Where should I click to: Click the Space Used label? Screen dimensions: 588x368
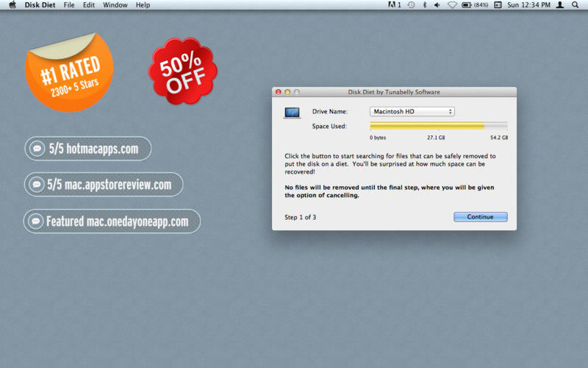coord(329,126)
